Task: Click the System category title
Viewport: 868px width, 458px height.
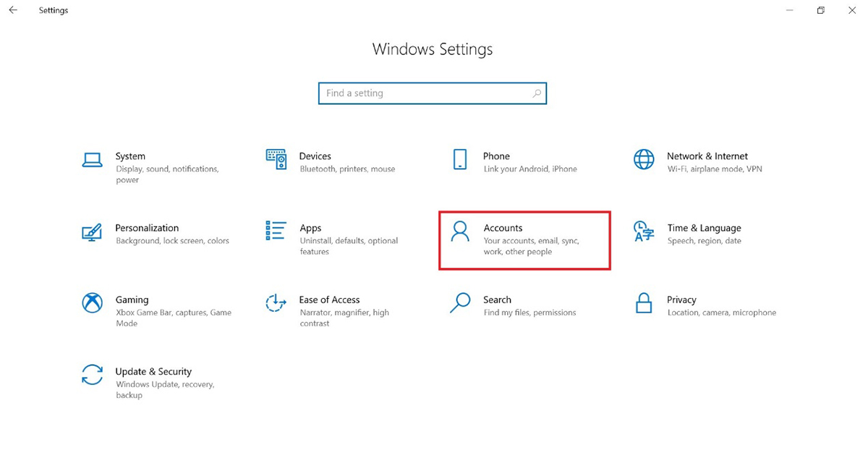Action: (130, 156)
